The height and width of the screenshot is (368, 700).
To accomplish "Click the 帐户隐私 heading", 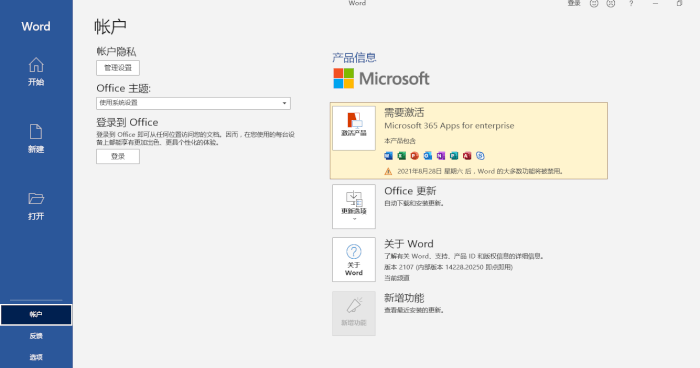I will coord(116,51).
